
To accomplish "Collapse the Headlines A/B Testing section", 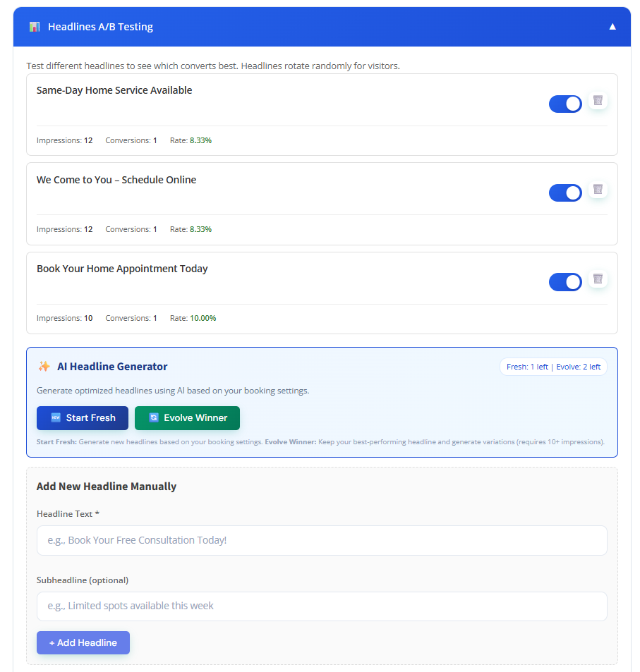I will (612, 27).
